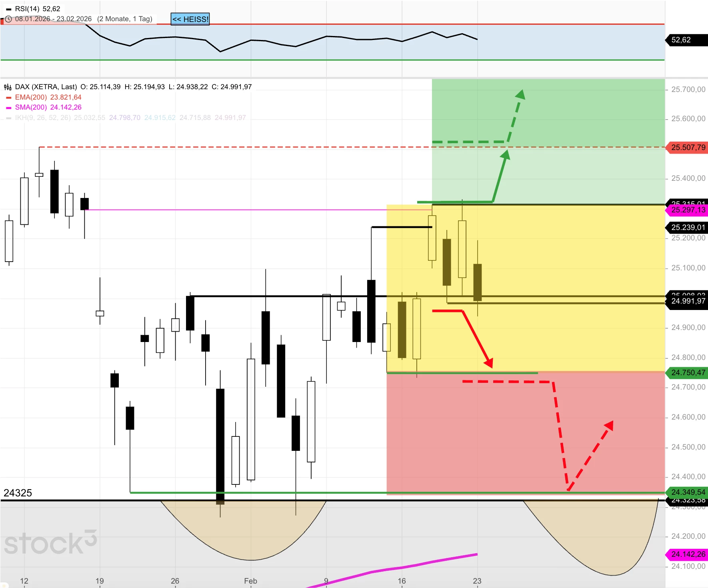The image size is (708, 588).
Task: Click the blue '<< HEISS!' label
Action: [x=190, y=19]
